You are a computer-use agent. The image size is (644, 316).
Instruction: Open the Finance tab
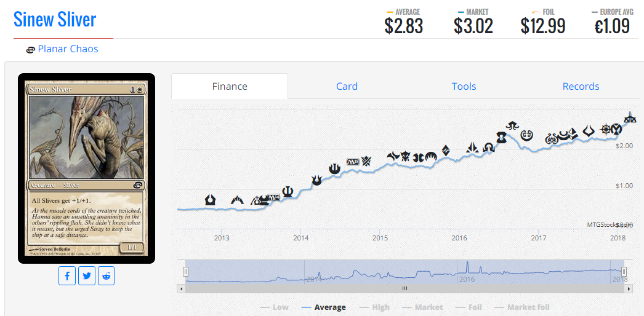[x=230, y=87]
